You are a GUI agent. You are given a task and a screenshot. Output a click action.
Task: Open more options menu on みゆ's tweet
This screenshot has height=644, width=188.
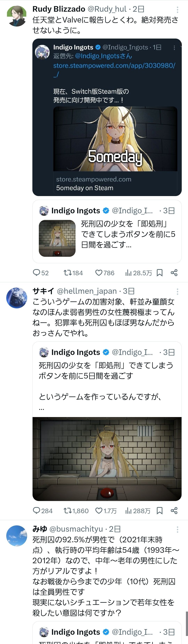(177, 529)
